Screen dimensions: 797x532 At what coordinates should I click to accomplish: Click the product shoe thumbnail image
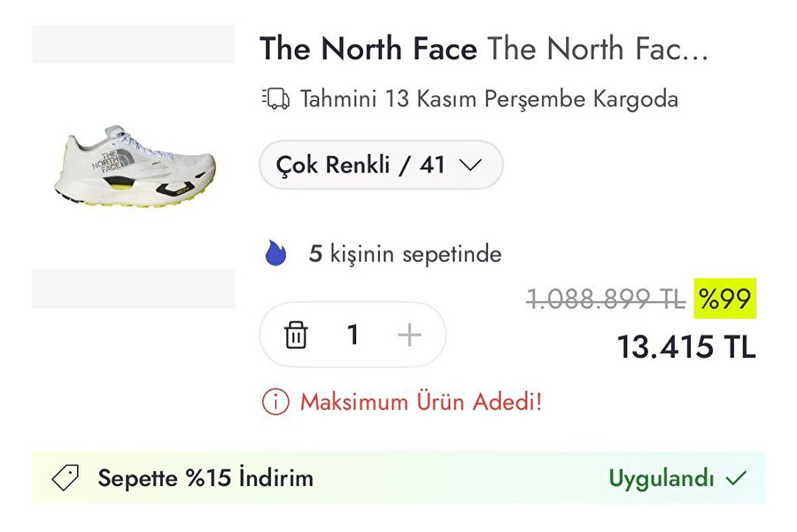pyautogui.click(x=135, y=168)
